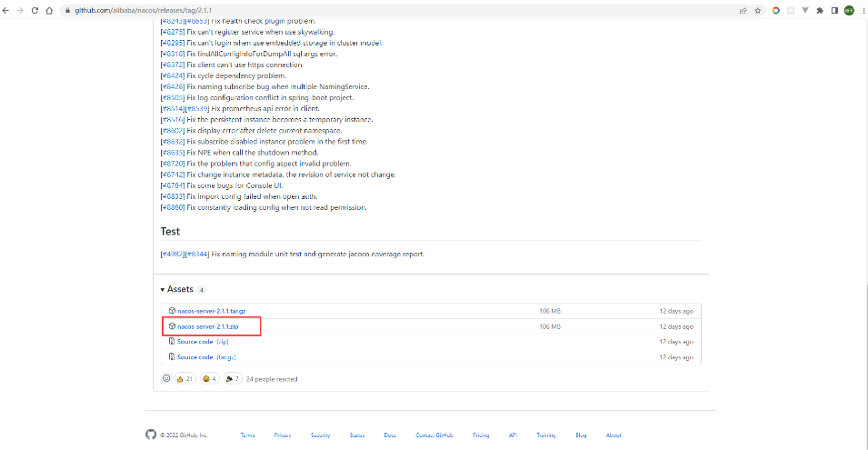Open issue #8424 cycle dependency problem
The width and height of the screenshot is (868, 450).
(x=173, y=75)
